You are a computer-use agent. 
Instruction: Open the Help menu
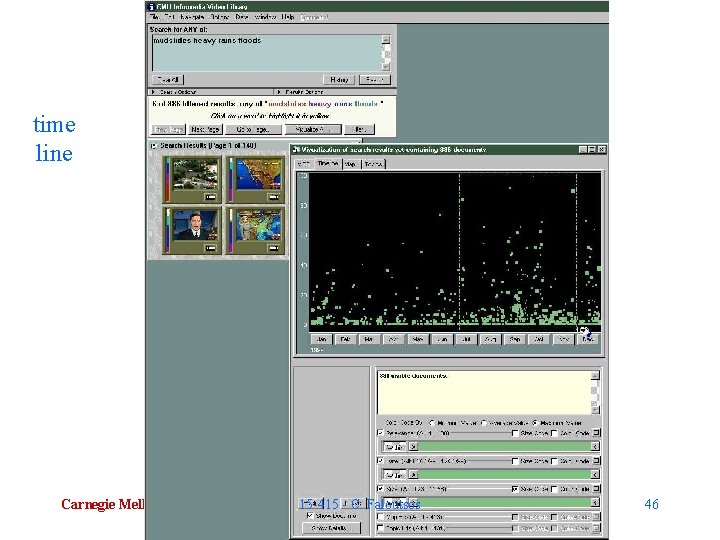pyautogui.click(x=288, y=17)
